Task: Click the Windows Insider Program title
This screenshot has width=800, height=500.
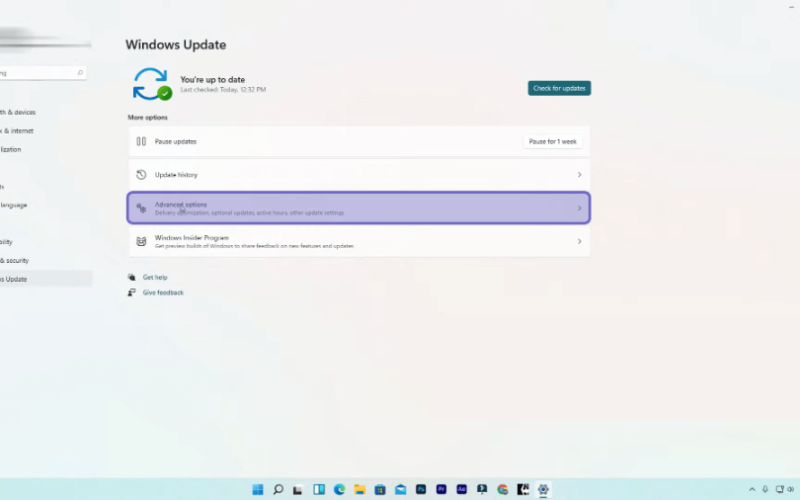Action: (191, 237)
